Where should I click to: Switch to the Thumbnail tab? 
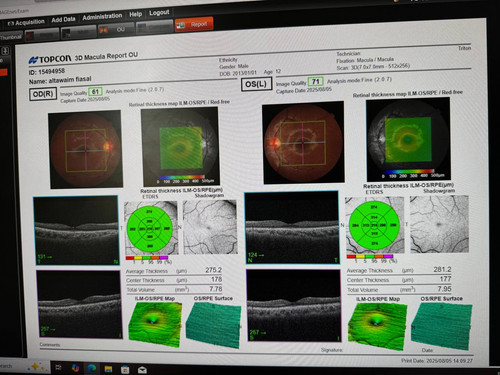pos(11,37)
